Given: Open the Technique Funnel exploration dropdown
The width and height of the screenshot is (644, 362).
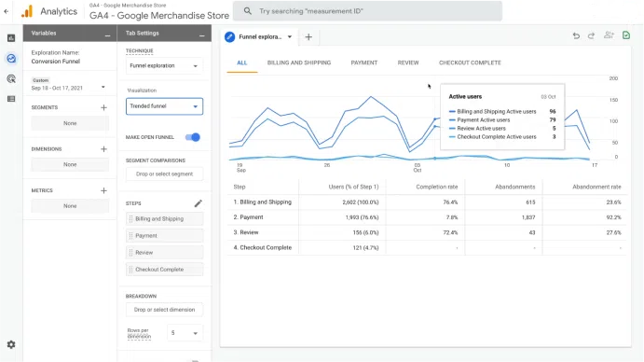Looking at the screenshot, I should pos(164,66).
